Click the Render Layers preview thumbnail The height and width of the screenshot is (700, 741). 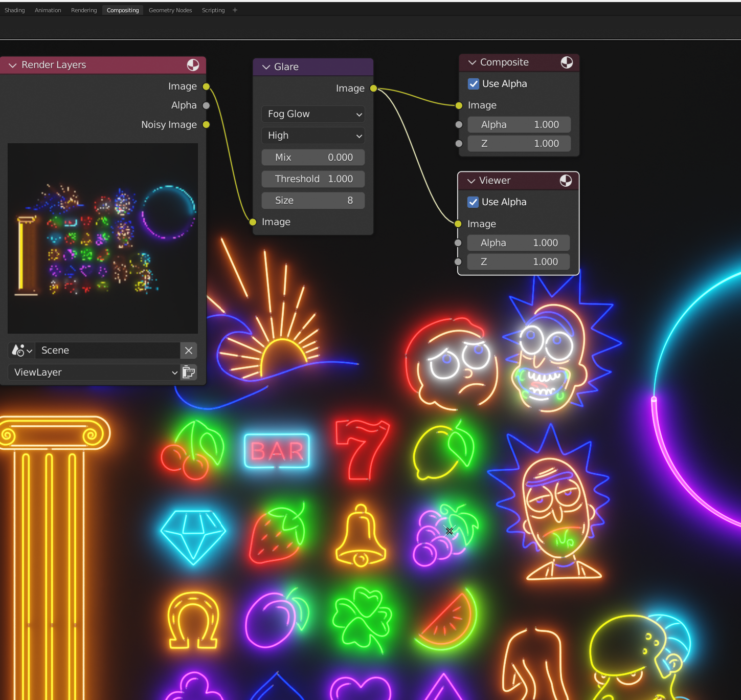coord(103,238)
